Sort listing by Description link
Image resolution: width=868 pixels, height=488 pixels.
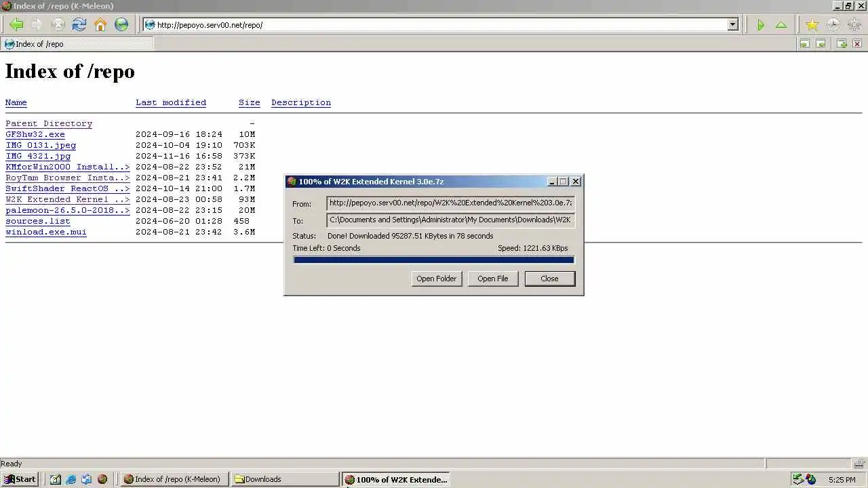coord(301,103)
